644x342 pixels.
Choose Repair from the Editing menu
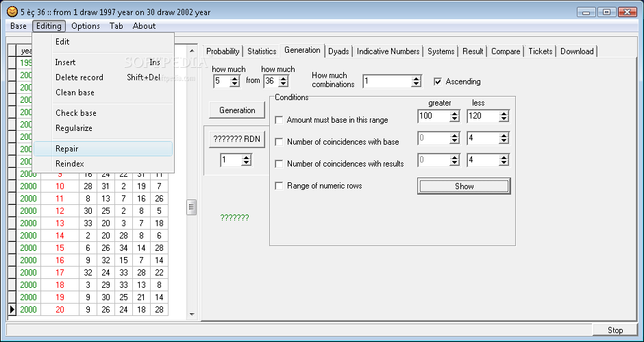[103, 149]
